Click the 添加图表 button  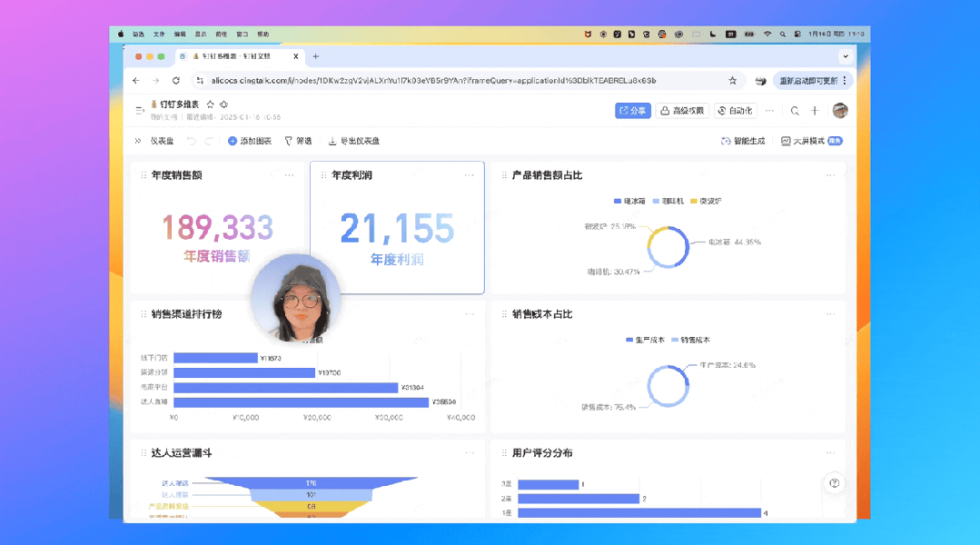tap(250, 141)
